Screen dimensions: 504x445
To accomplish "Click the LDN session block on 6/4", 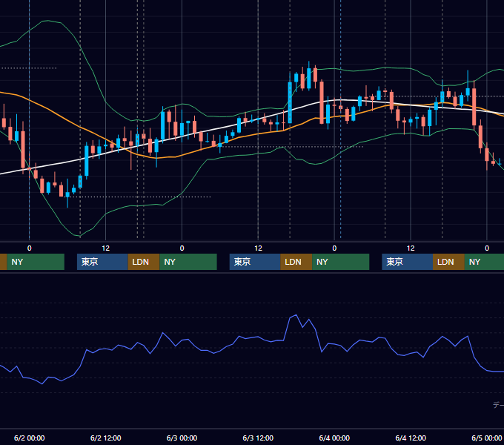I will [x=448, y=262].
